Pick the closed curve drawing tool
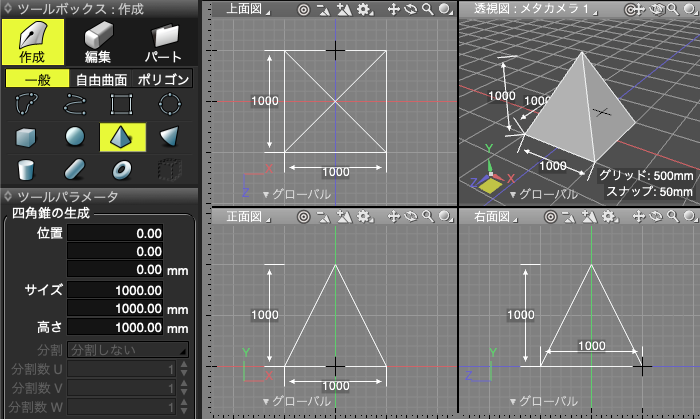The height and width of the screenshot is (419, 700). click(x=27, y=104)
